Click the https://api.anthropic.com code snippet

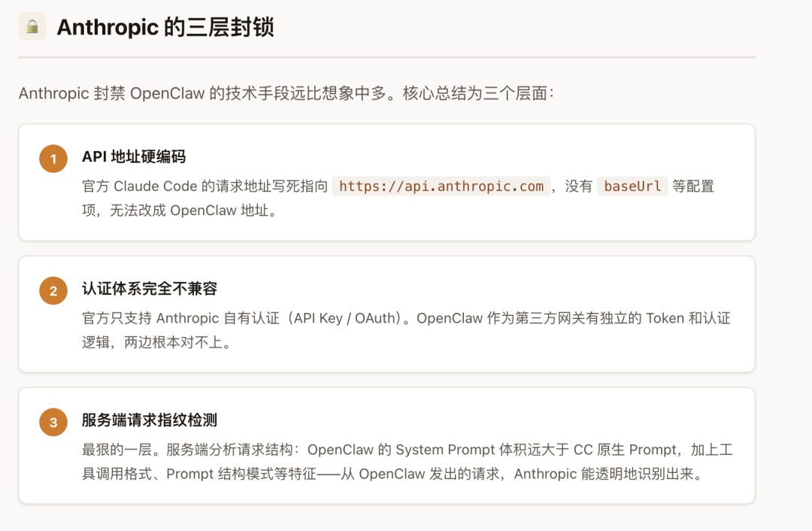pyautogui.click(x=441, y=187)
